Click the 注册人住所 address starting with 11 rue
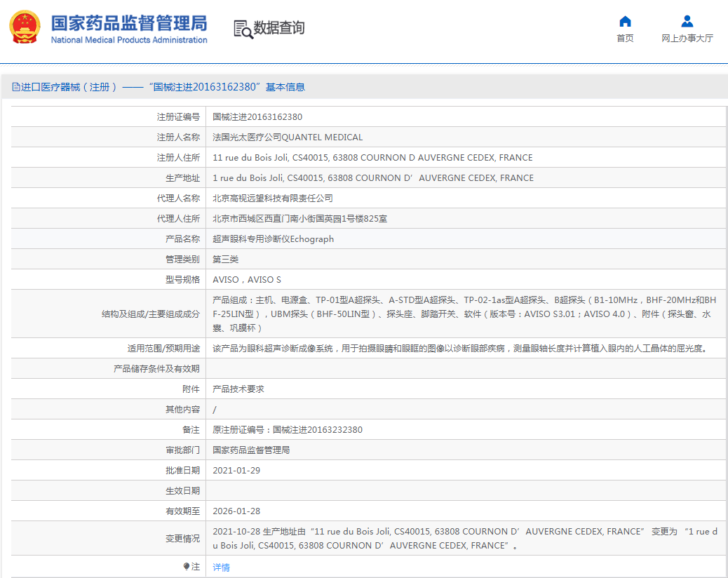This screenshot has height=578, width=728. 372,158
